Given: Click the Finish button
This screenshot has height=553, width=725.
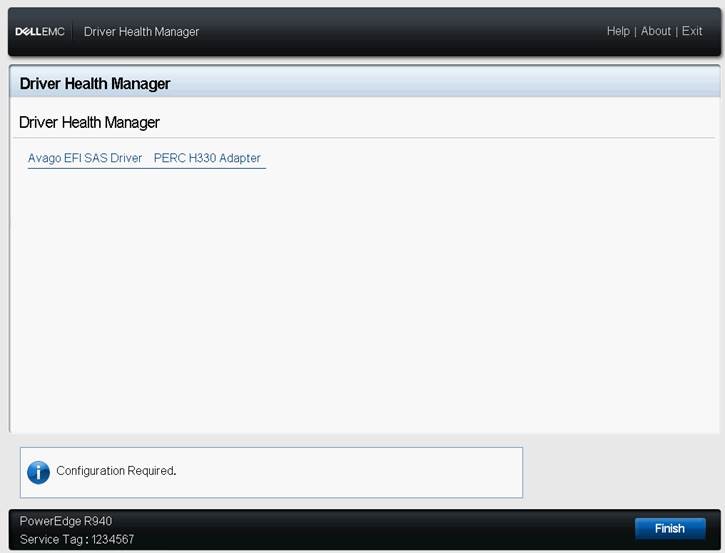Looking at the screenshot, I should click(x=670, y=528).
